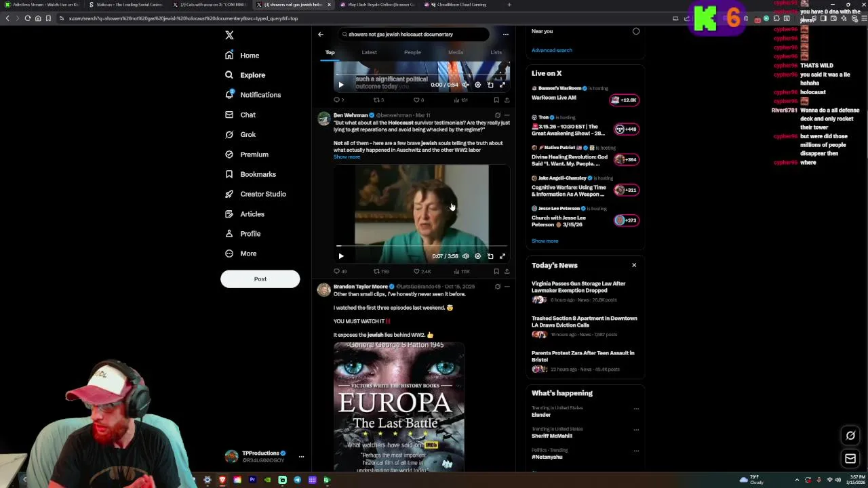The width and height of the screenshot is (868, 488).
Task: Click the Bookmarks sidebar icon
Action: pos(229,174)
